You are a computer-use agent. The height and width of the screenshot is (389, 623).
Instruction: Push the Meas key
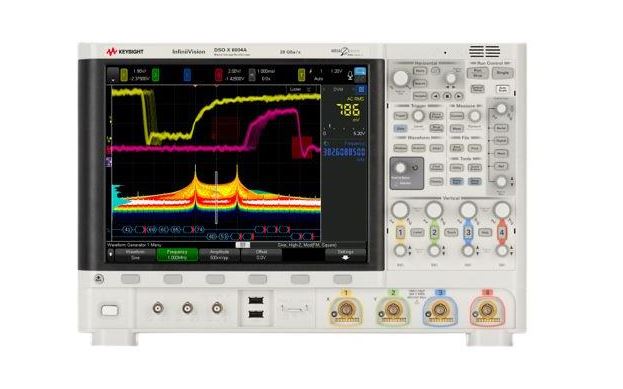pyautogui.click(x=457, y=128)
